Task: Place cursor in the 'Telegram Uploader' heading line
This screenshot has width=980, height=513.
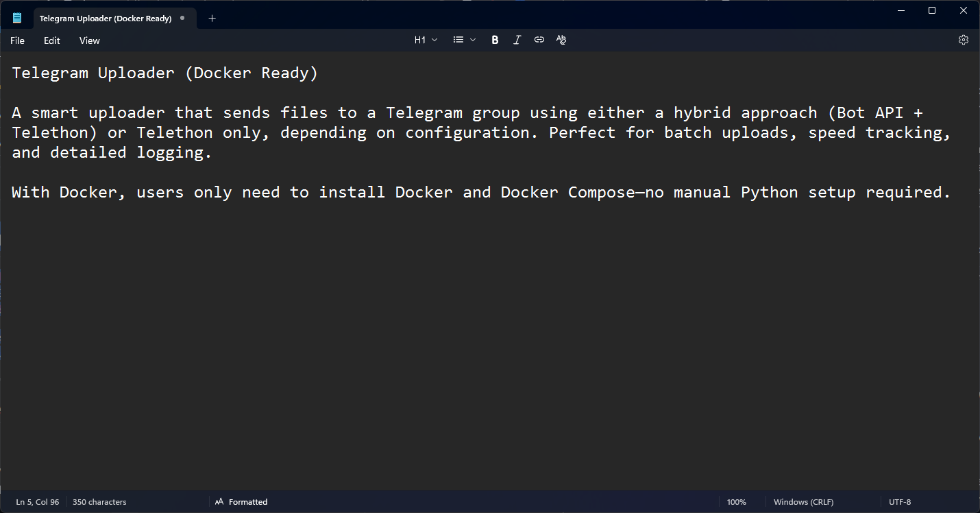Action: 164,73
